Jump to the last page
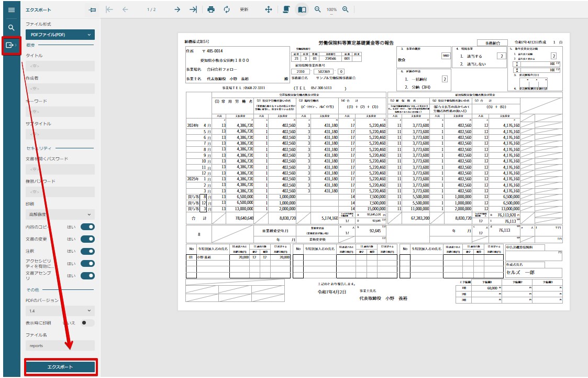Screen dimensions: 588x378 pyautogui.click(x=193, y=10)
